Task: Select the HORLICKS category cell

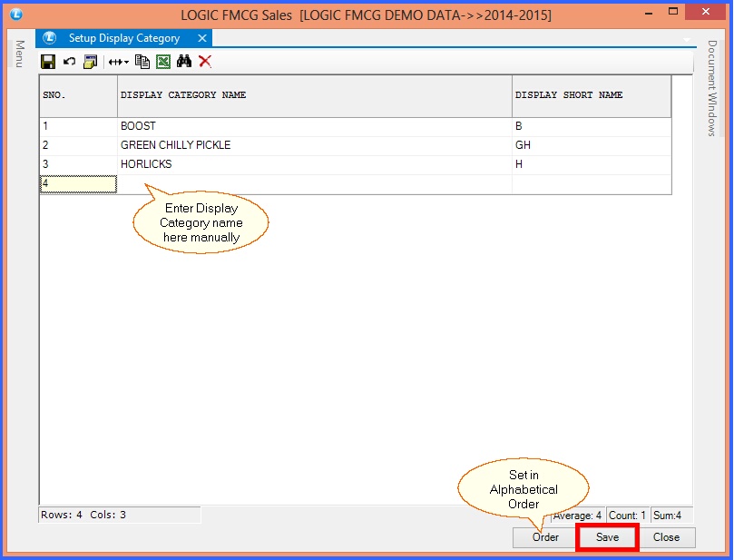Action: pos(315,164)
